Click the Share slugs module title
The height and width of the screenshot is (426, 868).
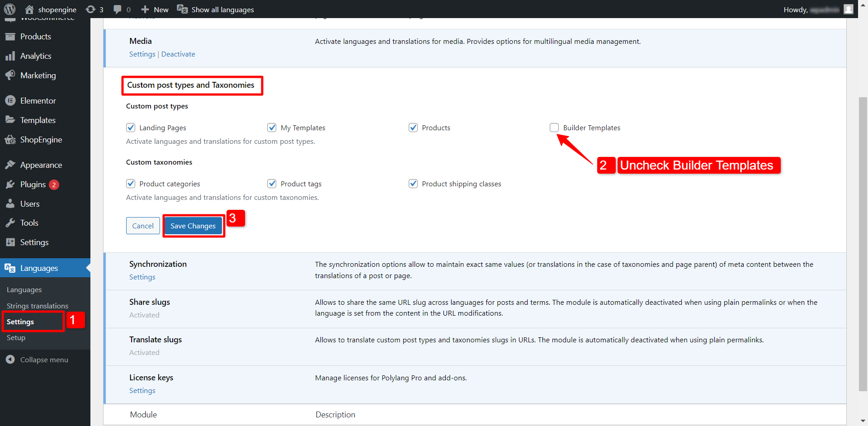pos(150,302)
